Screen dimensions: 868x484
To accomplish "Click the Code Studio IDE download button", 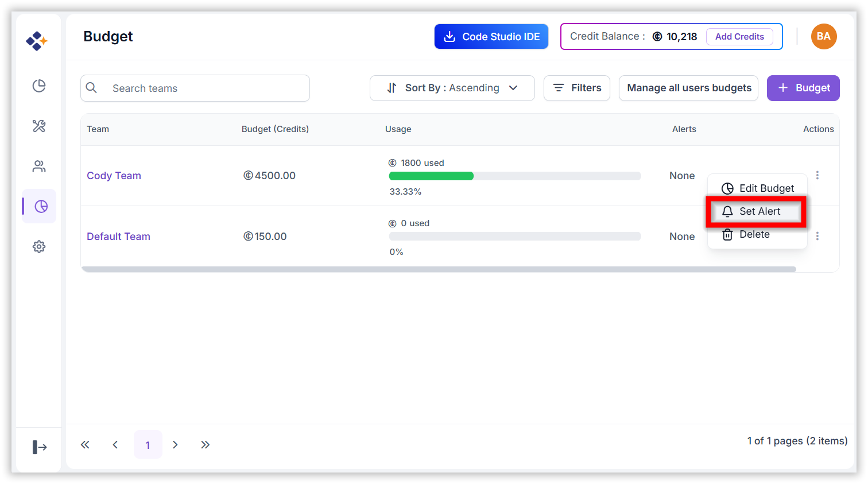I will click(x=491, y=36).
